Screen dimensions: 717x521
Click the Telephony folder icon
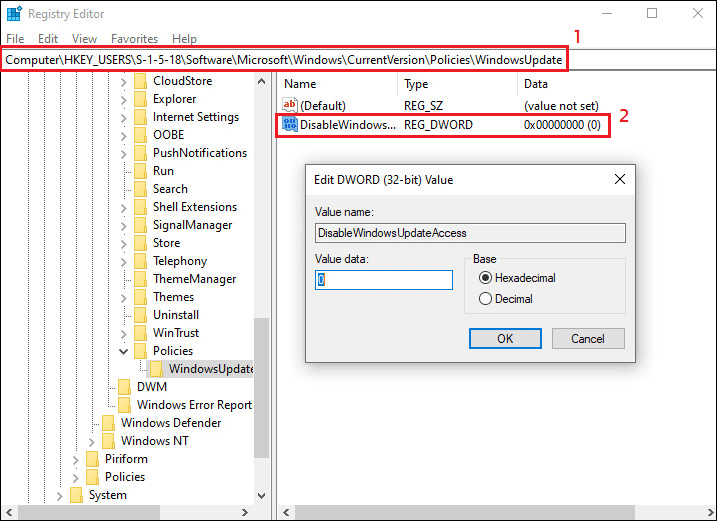click(x=140, y=261)
